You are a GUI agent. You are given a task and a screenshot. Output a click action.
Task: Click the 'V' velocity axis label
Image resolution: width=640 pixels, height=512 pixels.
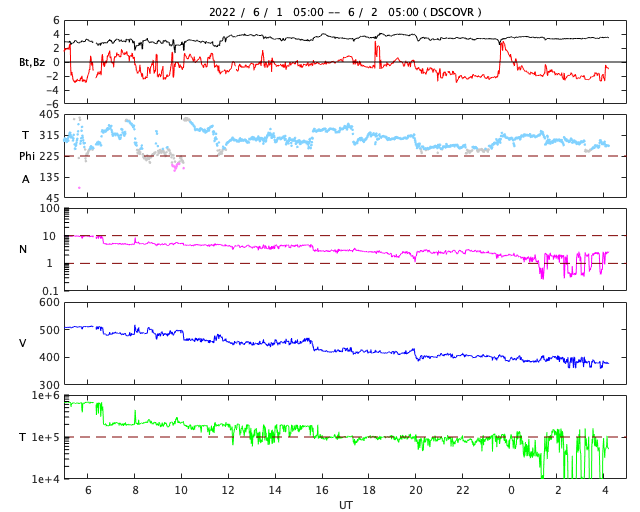23,343
